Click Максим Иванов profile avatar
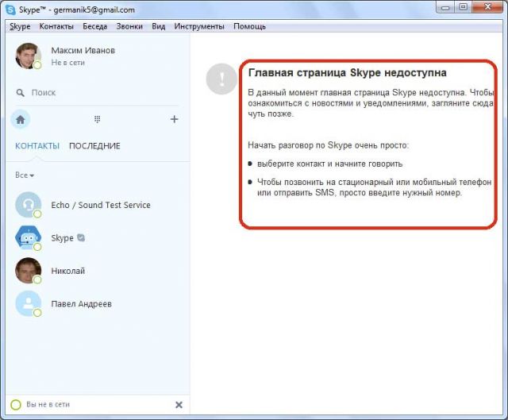This screenshot has height=420, width=508. [x=29, y=56]
